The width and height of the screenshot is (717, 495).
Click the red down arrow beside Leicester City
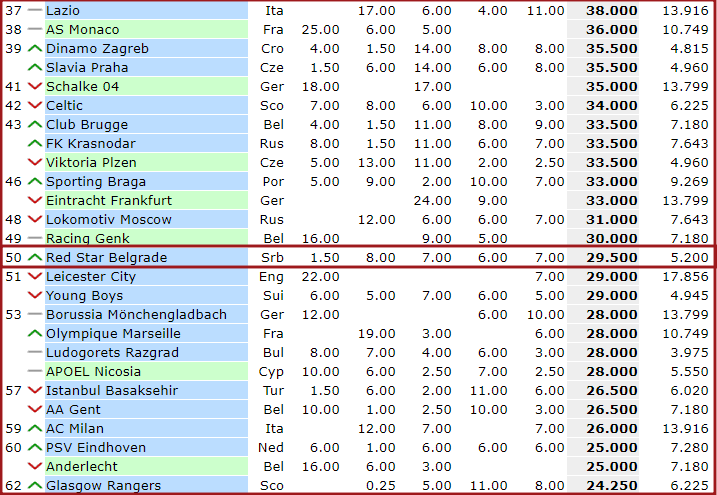(x=35, y=277)
